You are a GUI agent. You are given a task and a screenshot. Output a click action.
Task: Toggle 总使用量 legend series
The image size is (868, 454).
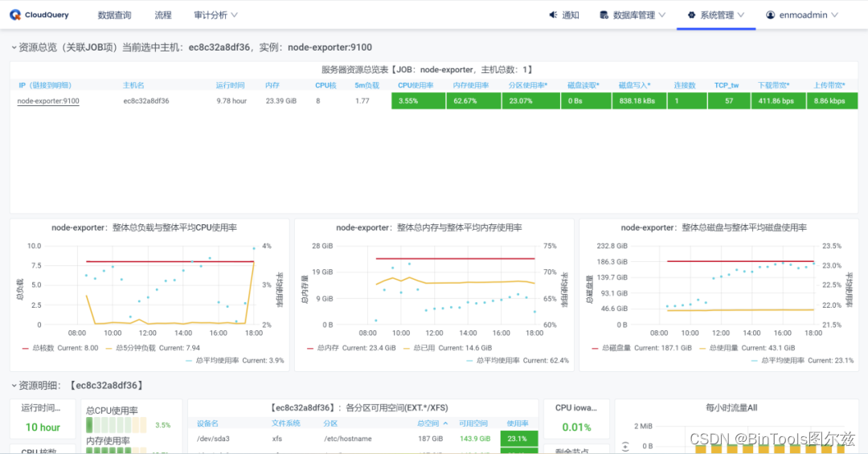tap(723, 348)
